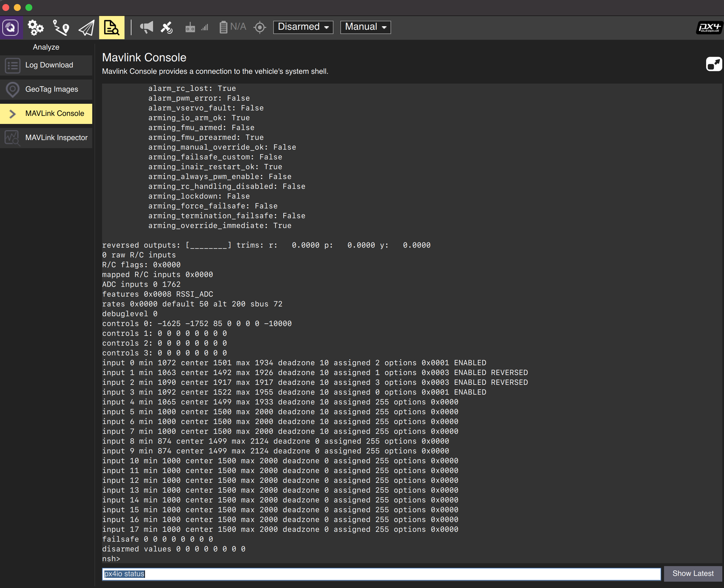This screenshot has height=588, width=724.
Task: Open the QGroundControl application settings icon
Action: (x=11, y=27)
